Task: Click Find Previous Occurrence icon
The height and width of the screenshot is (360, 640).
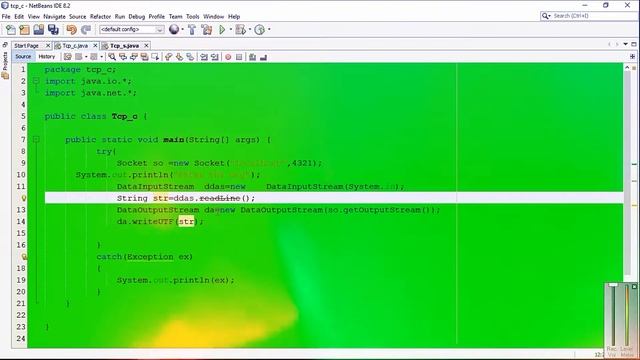Action: [x=123, y=57]
